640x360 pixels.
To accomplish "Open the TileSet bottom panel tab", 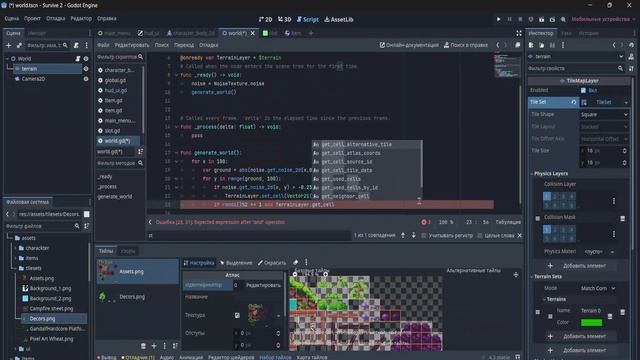I will (276, 357).
